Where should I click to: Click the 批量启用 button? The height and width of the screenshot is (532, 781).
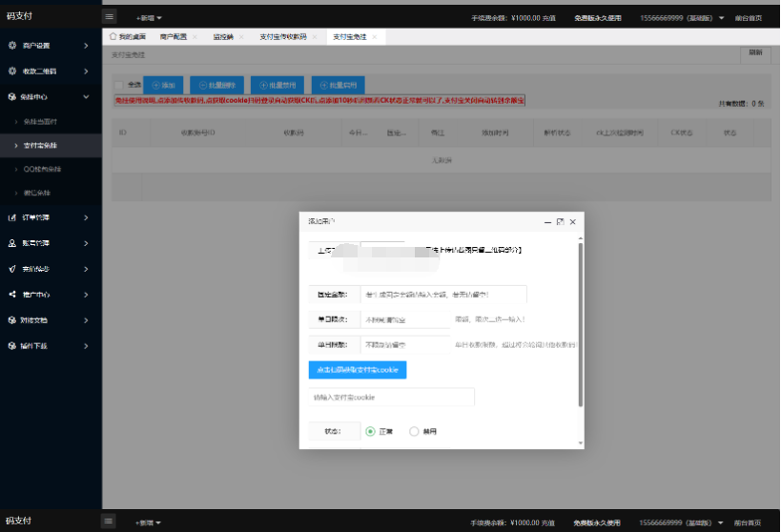coord(339,85)
